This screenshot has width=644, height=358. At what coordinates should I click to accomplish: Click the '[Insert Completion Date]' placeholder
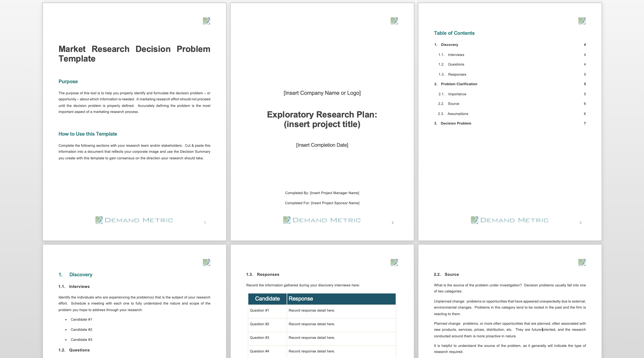pyautogui.click(x=322, y=145)
